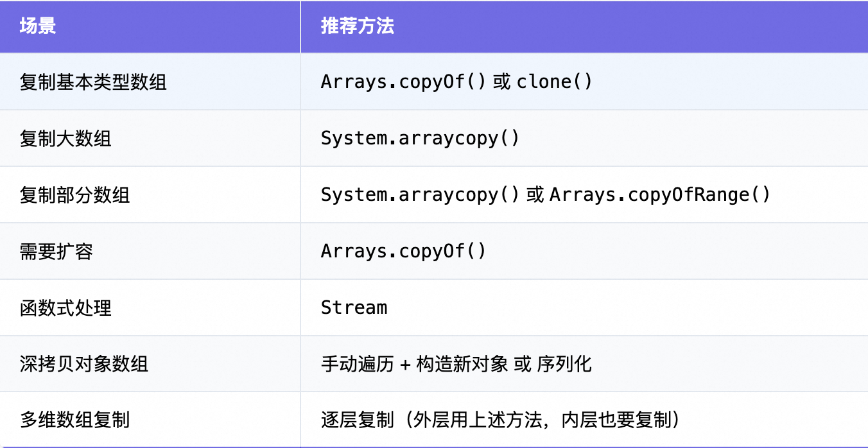Click the 深拷贝对象数组 cell
The image size is (868, 448).
[150, 364]
